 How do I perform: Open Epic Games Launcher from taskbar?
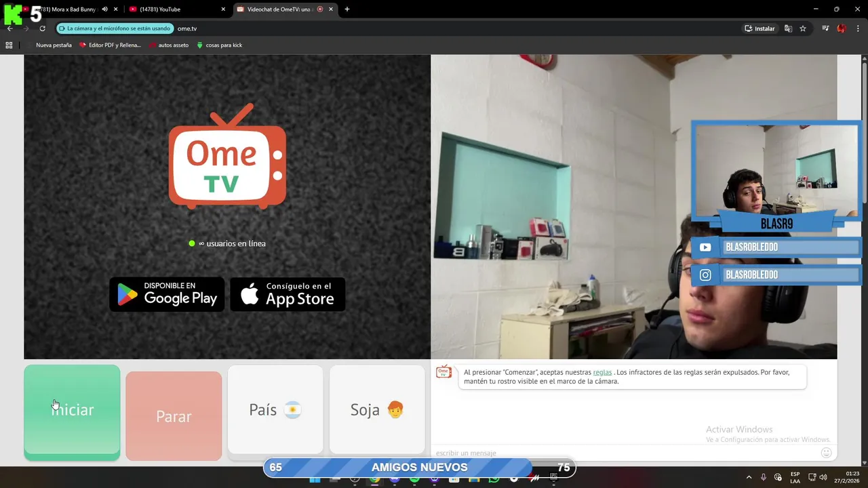[x=553, y=478]
